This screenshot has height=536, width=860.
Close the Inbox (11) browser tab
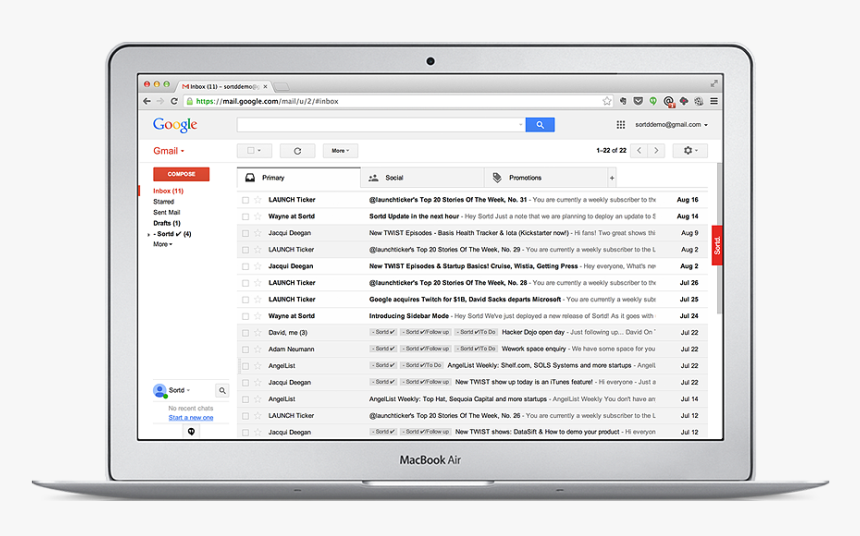(265, 87)
